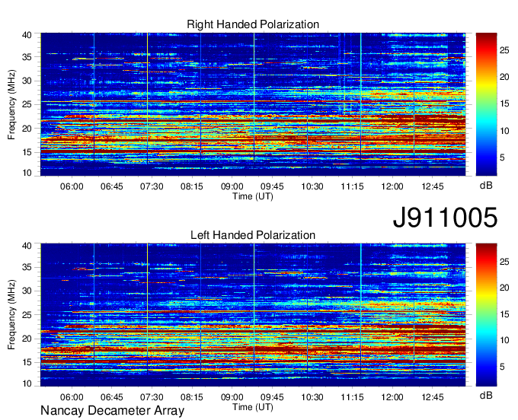Click the 35 MHz tick on the Left Handed plot

coord(27,267)
